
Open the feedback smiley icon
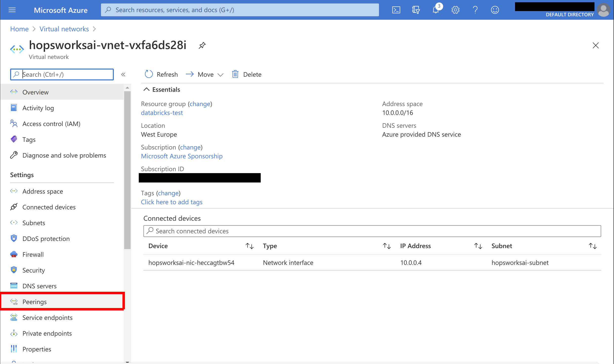tap(495, 10)
